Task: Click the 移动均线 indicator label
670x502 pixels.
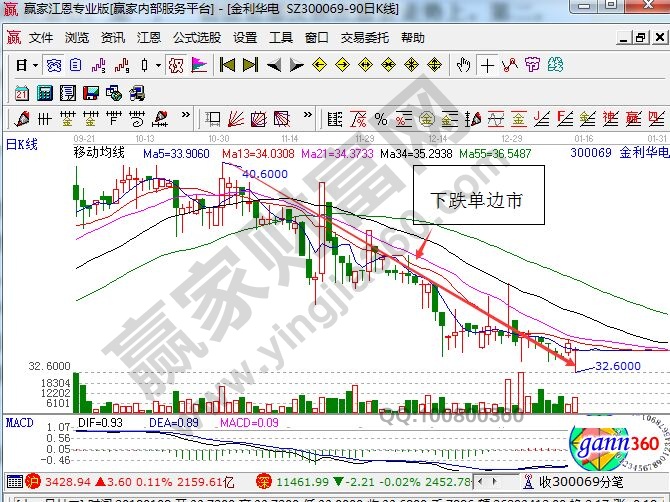Action: tap(99, 153)
